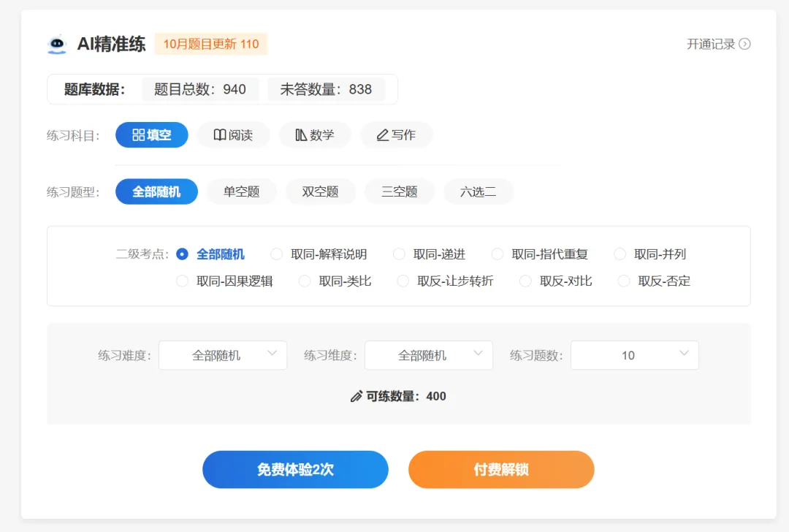Image resolution: width=789 pixels, height=532 pixels.
Task: Click the orange 付费解锁 button
Action: pos(501,470)
